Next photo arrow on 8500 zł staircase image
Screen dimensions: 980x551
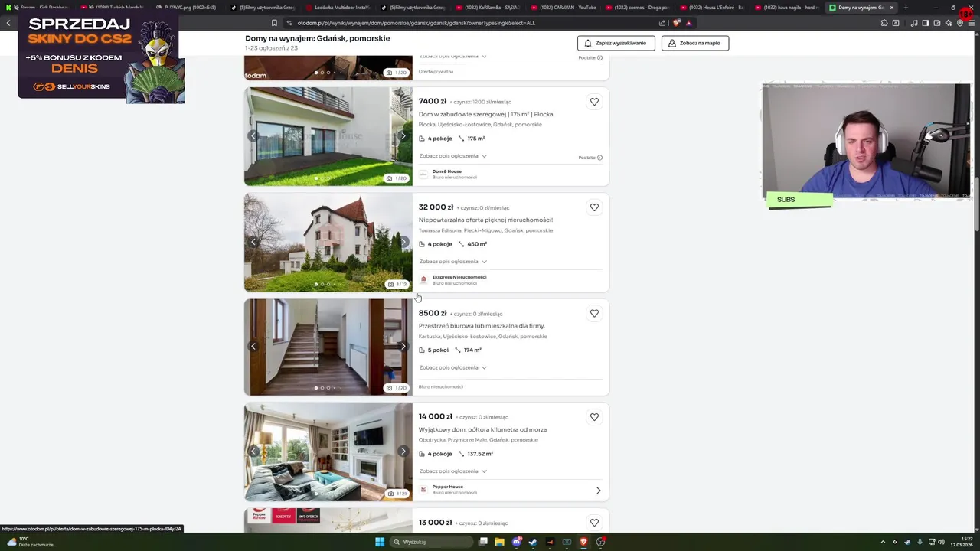tap(403, 347)
